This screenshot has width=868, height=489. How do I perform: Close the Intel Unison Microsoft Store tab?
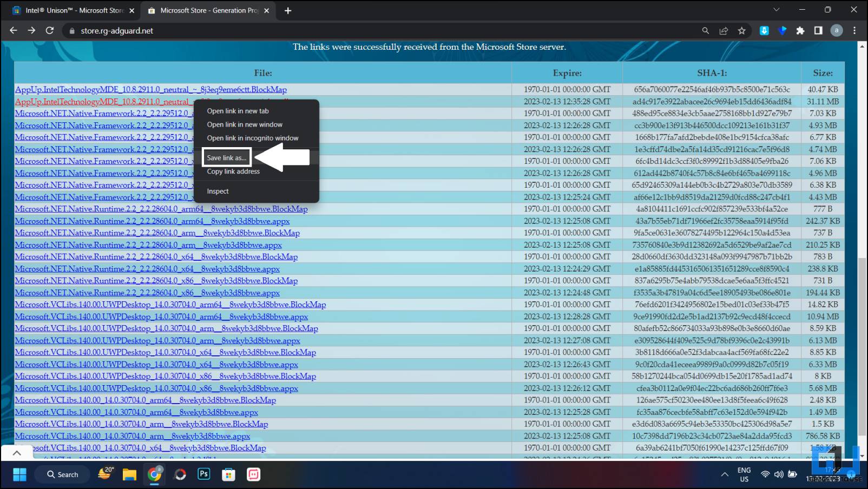(x=131, y=10)
